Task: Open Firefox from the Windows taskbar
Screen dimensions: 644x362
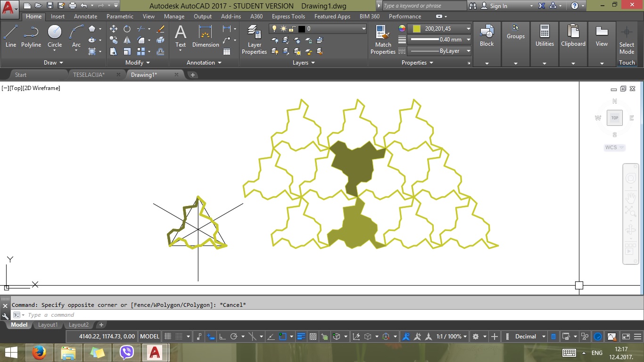Action: click(40, 353)
